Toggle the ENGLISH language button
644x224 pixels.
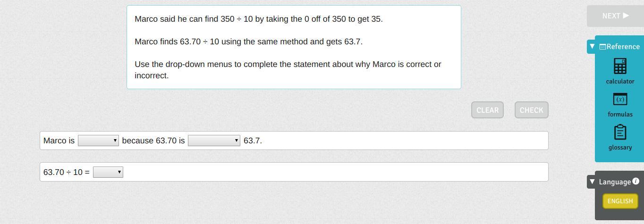point(620,201)
